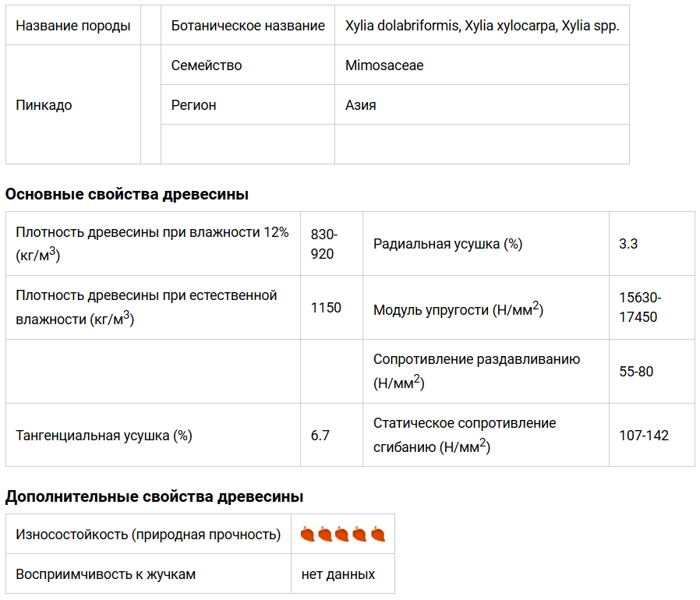
Task: Click the 'Основные свойства древесины' heading
Action: (127, 195)
